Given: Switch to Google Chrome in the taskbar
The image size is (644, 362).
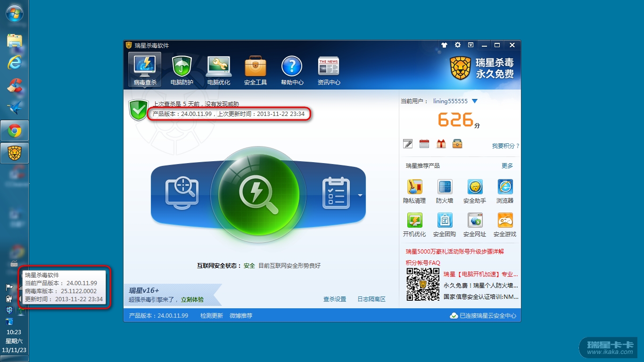Looking at the screenshot, I should pyautogui.click(x=15, y=131).
